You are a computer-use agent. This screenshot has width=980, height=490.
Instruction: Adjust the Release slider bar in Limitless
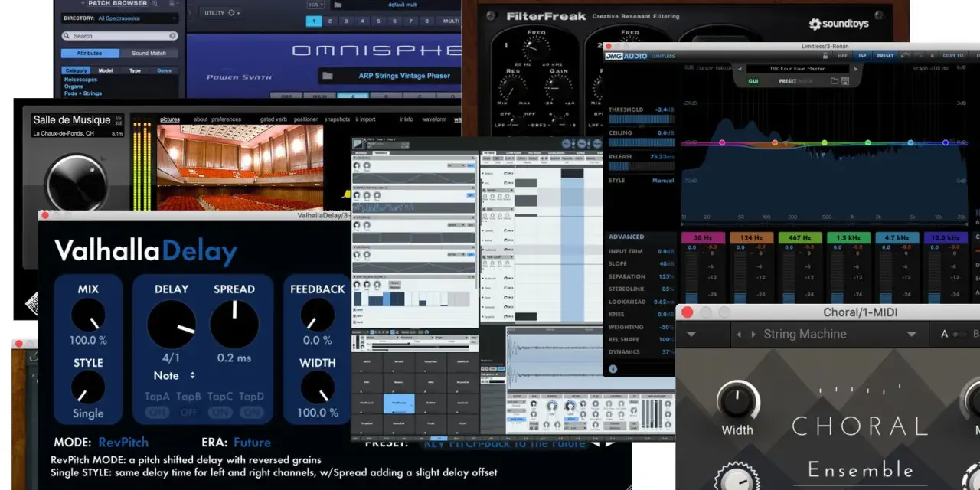[642, 165]
